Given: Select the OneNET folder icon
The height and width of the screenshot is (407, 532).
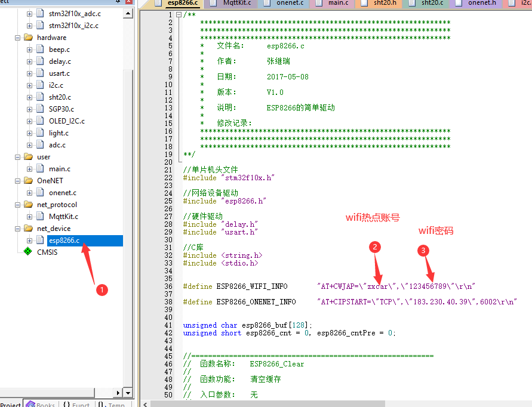Looking at the screenshot, I should coord(28,180).
